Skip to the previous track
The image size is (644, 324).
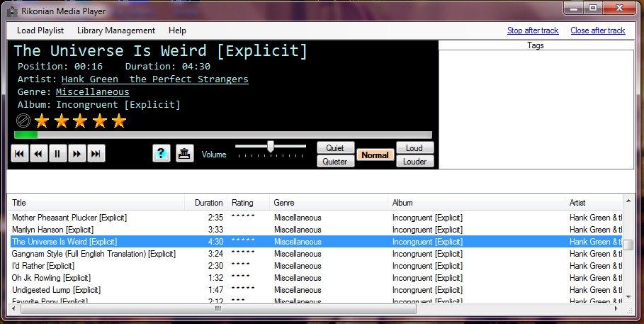click(x=20, y=154)
